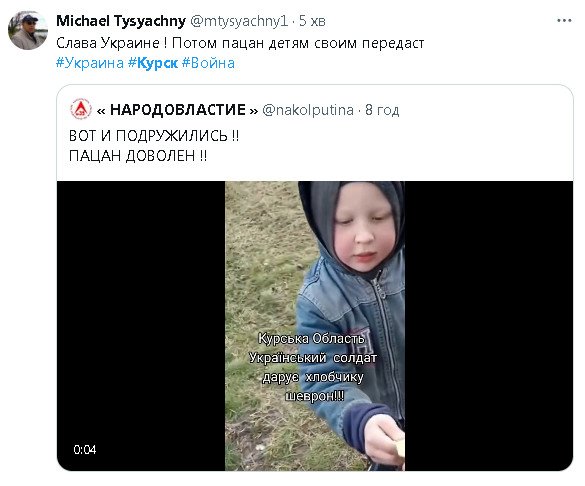Open Michael Tysyachny's profile avatar
Viewport: 585px width, 486px height.
(x=28, y=30)
